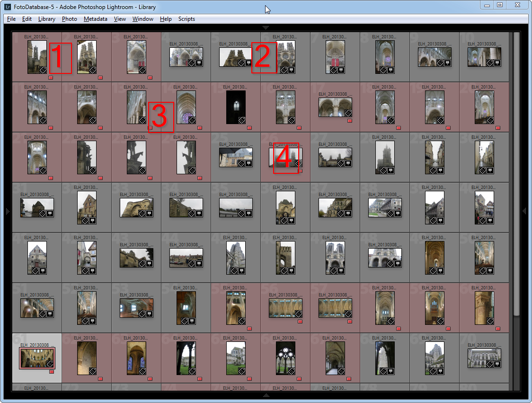This screenshot has width=532, height=403.
Task: Click the keyword tag badge on photo 10
Action: (490, 63)
